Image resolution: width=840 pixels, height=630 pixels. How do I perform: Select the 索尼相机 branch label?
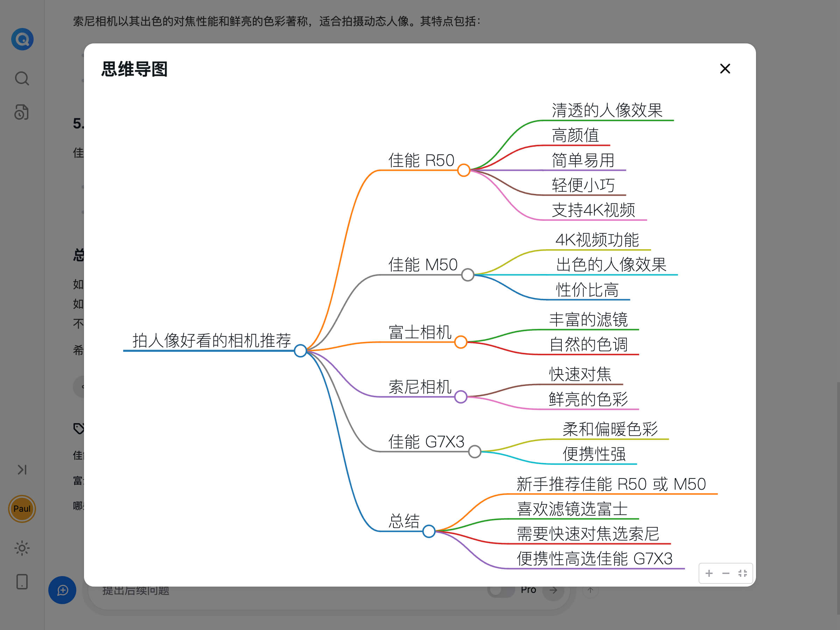420,387
